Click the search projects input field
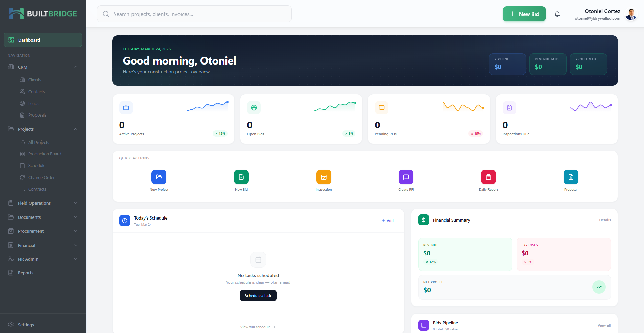 (x=194, y=14)
